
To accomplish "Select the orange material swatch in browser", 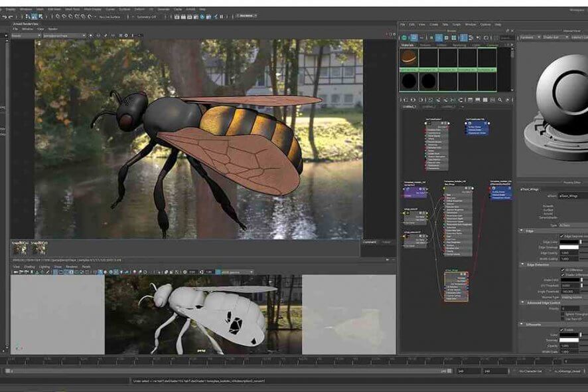I will tap(409, 58).
